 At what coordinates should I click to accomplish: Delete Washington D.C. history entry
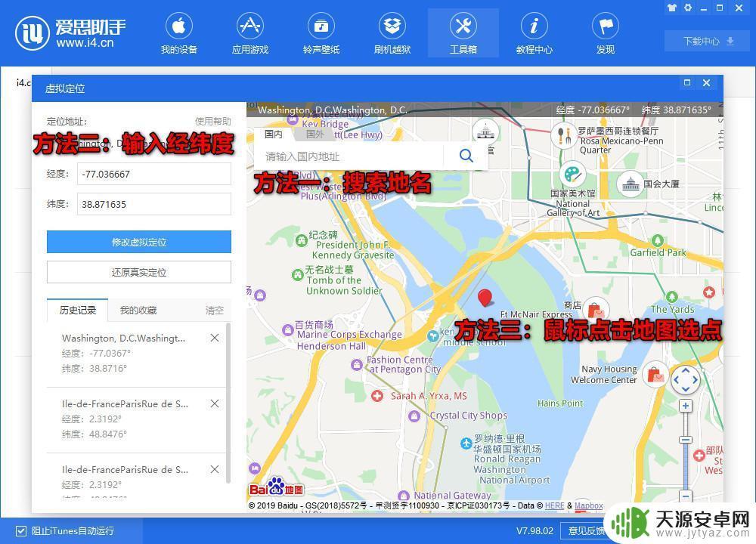(x=215, y=338)
